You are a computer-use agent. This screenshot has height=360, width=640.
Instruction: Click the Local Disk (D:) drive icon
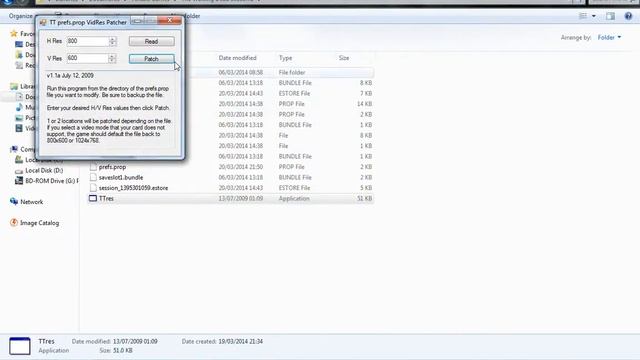point(19,171)
